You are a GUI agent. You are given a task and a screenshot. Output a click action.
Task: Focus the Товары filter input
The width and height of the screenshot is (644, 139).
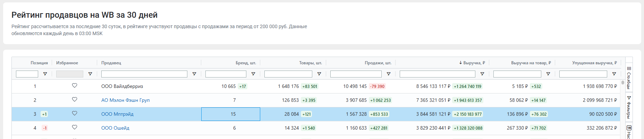pos(288,74)
